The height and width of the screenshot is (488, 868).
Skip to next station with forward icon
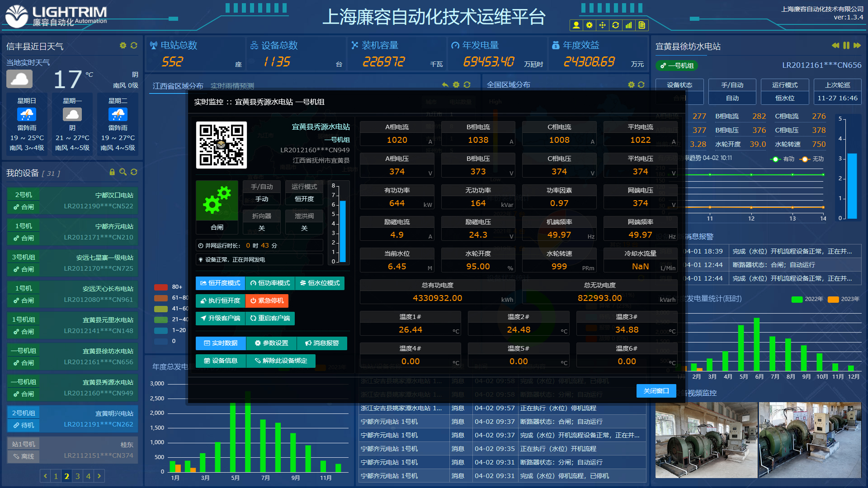[x=857, y=46]
